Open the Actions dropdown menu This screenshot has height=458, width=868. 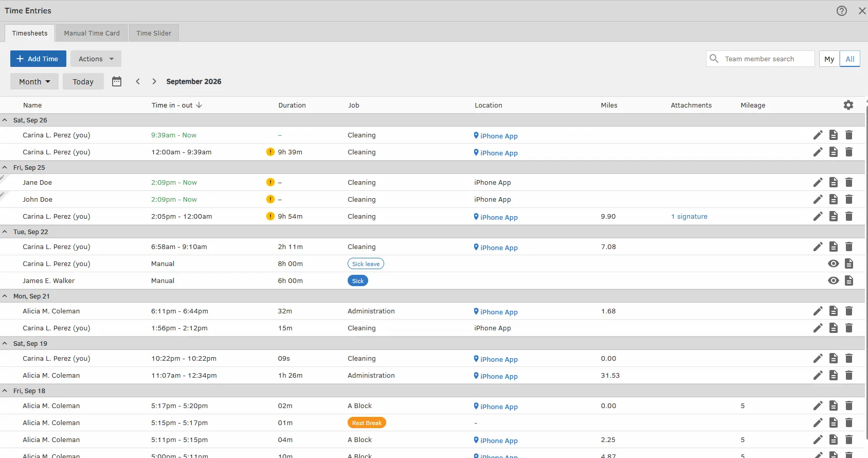point(96,59)
